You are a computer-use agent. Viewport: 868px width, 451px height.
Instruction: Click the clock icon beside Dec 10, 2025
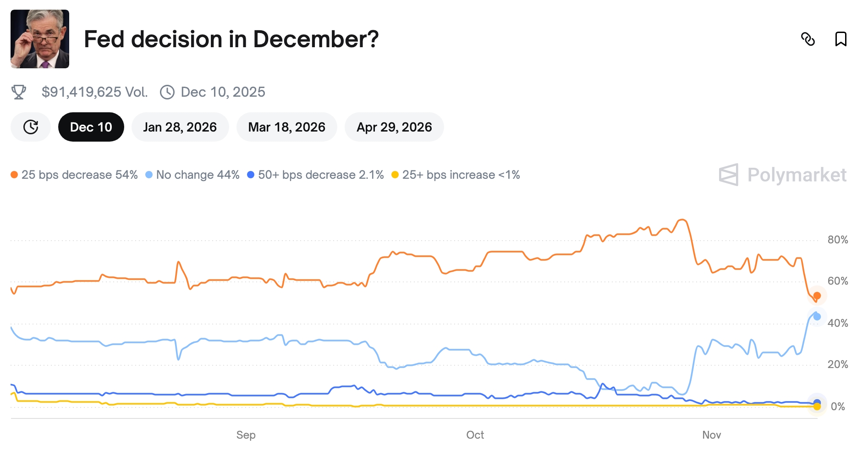[x=168, y=92]
